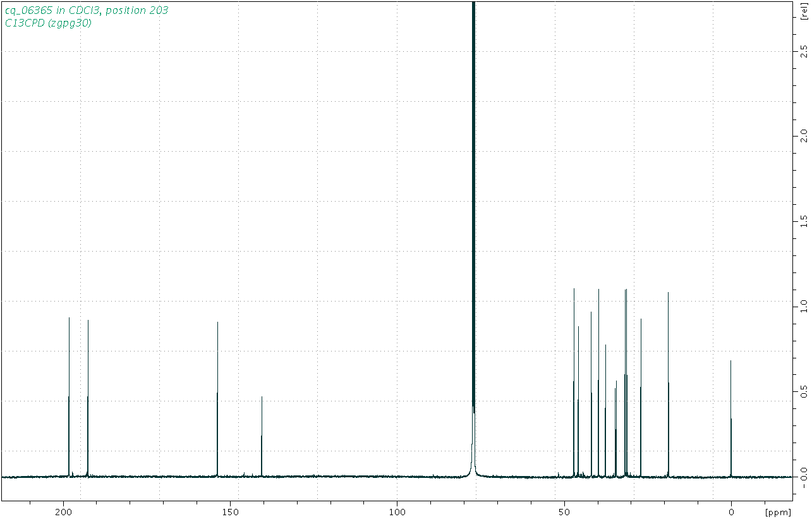Image resolution: width=812 pixels, height=519 pixels.
Task: Click the 2.5 value on intensity axis
Action: 803,51
